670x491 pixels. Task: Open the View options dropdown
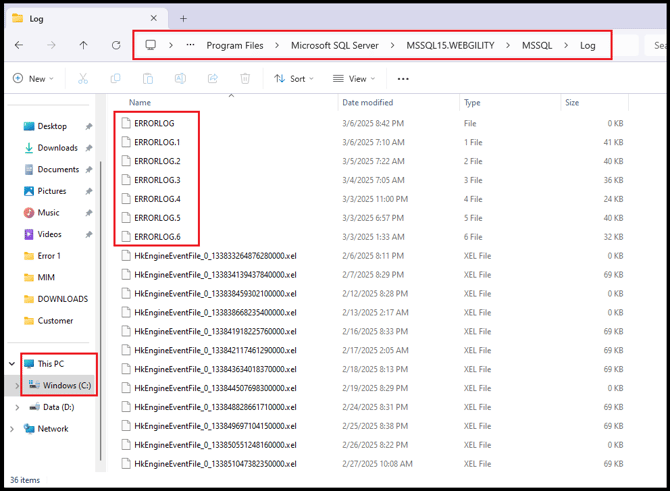pos(354,79)
